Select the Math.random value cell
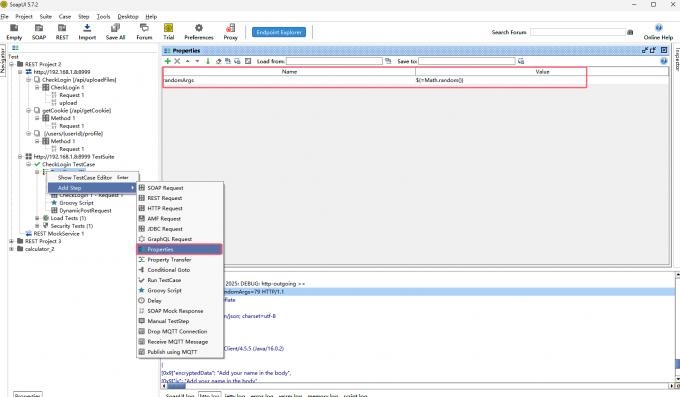680x397 pixels. (542, 80)
